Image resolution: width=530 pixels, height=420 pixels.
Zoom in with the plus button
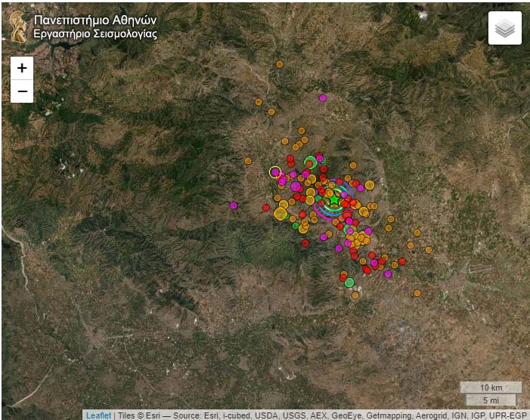point(22,68)
